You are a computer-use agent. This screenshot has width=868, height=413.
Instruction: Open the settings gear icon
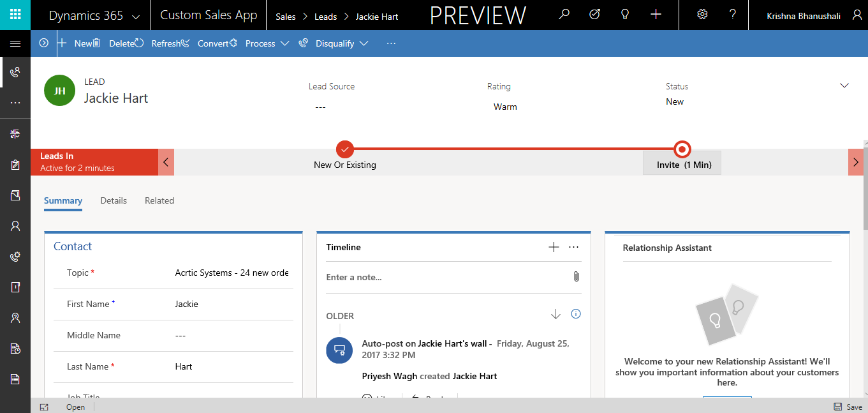coord(702,14)
